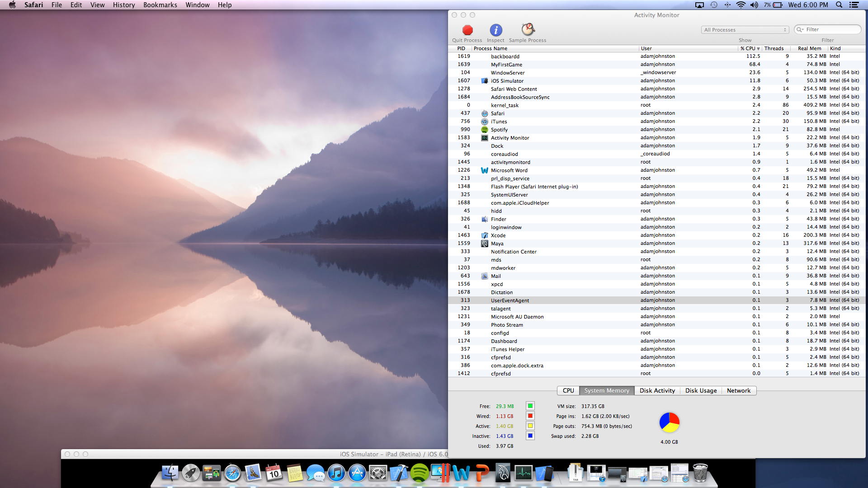The height and width of the screenshot is (488, 868).
Task: Click the memory usage pie chart
Action: [670, 422]
